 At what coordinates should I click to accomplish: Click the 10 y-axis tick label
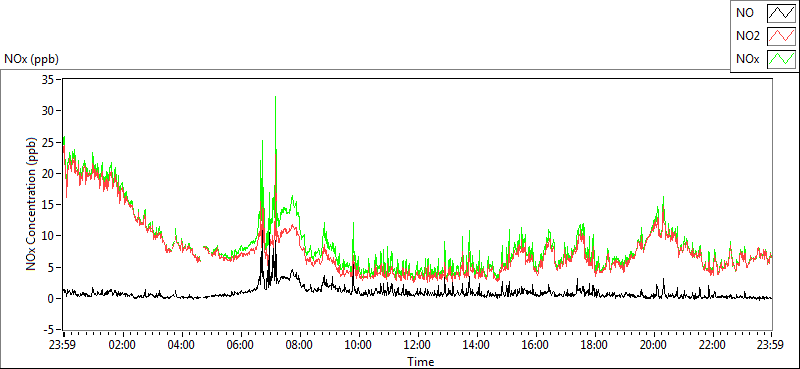pyautogui.click(x=49, y=236)
